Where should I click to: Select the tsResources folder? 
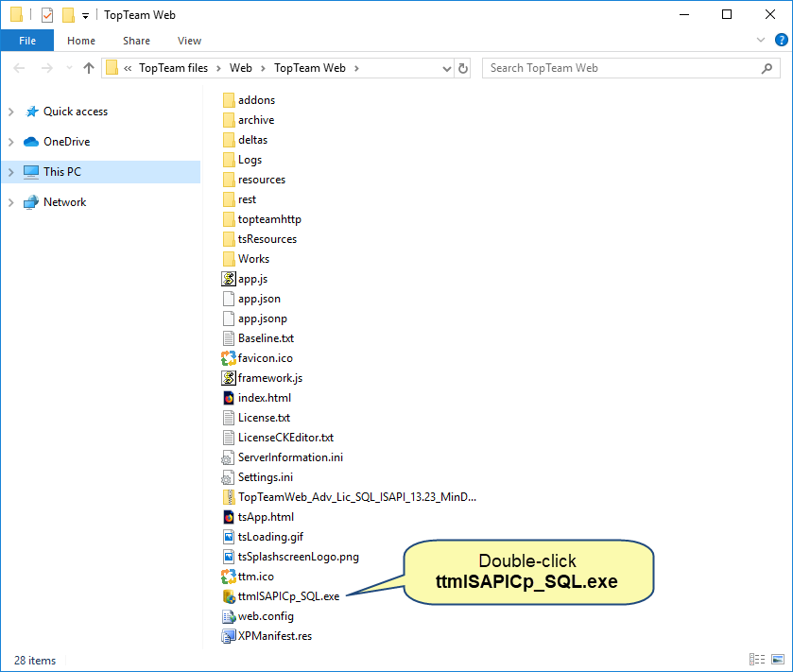(259, 239)
